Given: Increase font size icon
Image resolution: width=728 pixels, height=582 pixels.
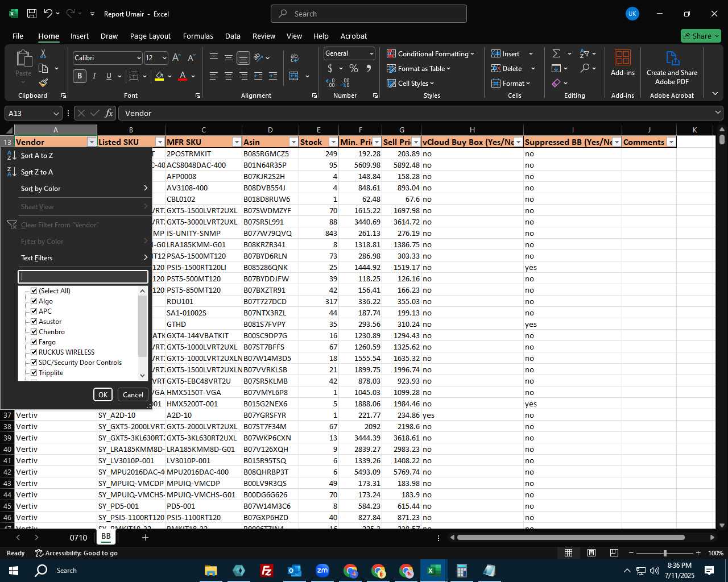Looking at the screenshot, I should coord(176,57).
